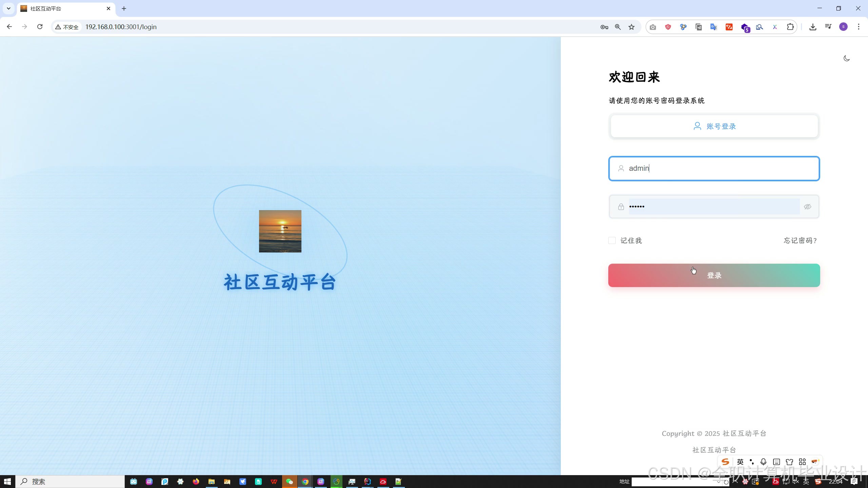Show password with eye icon
868x488 pixels.
point(807,207)
